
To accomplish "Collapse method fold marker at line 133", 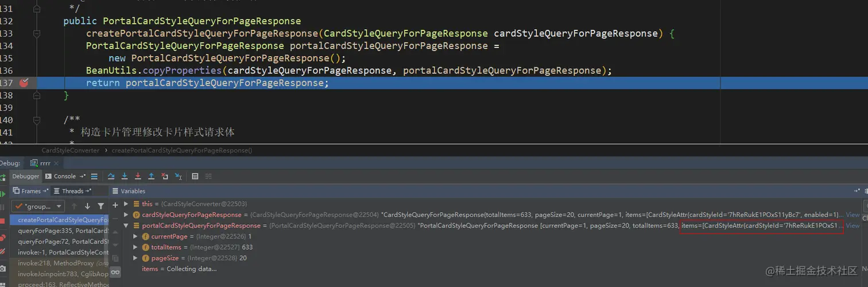I will (37, 33).
